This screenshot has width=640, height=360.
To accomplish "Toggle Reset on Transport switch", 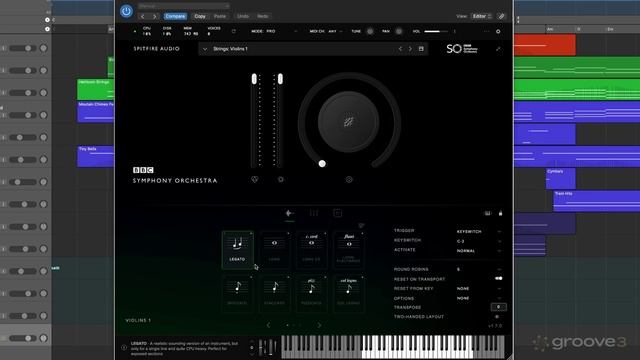I will (x=498, y=279).
